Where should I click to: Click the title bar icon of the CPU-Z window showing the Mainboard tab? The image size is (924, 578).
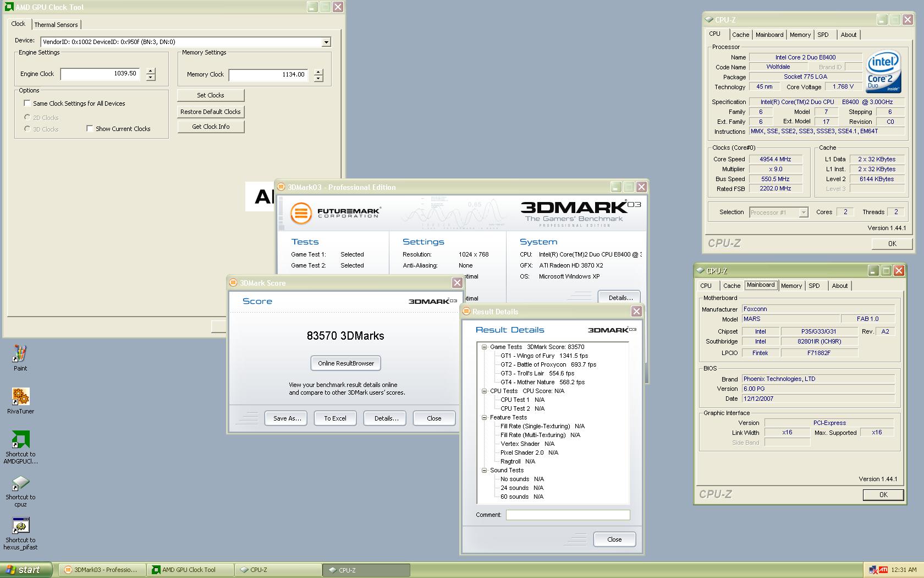(x=700, y=271)
